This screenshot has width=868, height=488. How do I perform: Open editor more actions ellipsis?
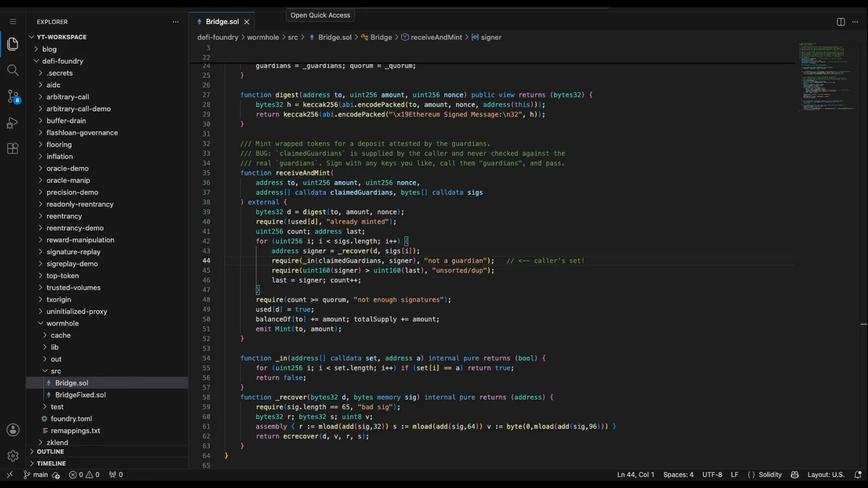pyautogui.click(x=856, y=22)
